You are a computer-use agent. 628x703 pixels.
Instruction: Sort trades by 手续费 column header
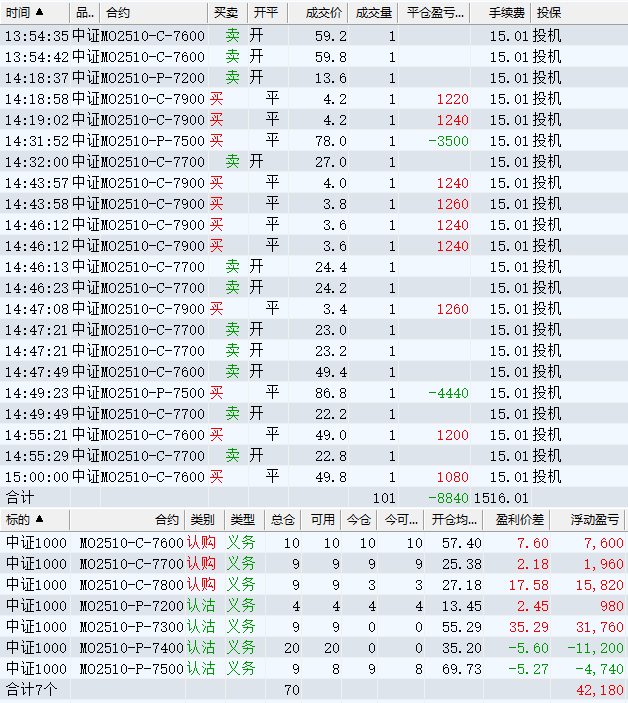(508, 13)
